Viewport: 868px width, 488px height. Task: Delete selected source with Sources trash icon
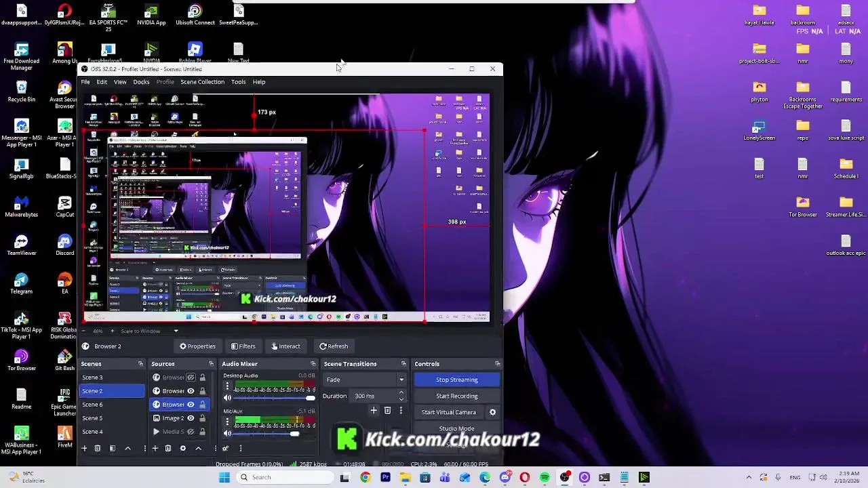(168, 448)
